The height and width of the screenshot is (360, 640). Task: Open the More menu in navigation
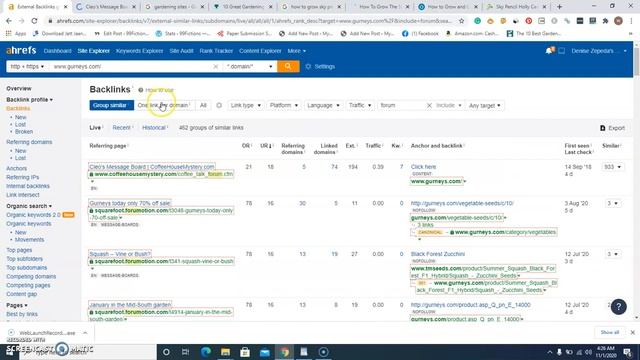(x=296, y=51)
